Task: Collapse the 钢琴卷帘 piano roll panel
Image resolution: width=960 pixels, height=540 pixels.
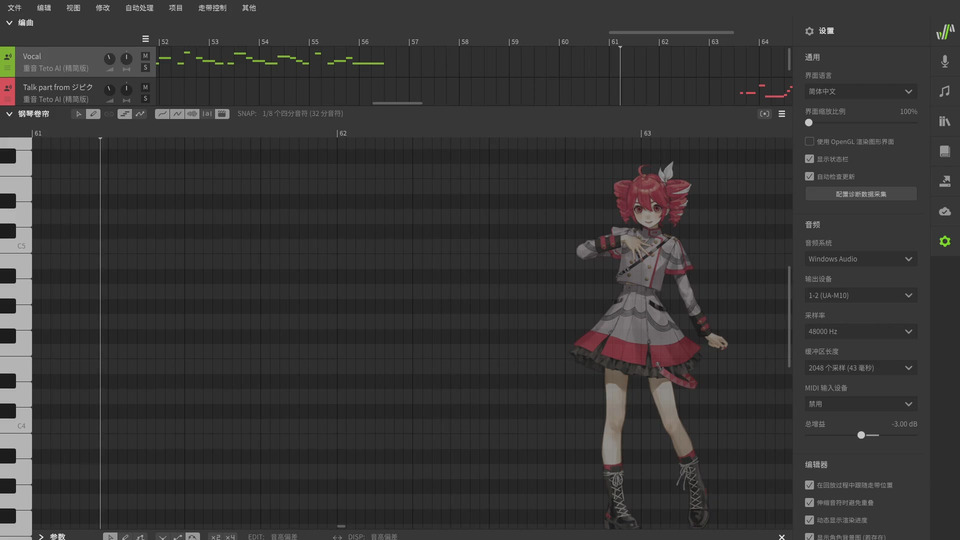Action: coord(9,114)
